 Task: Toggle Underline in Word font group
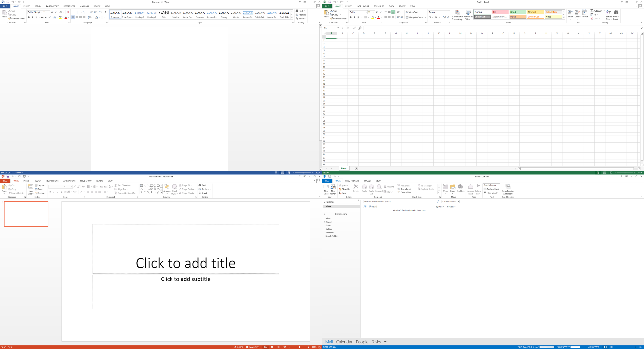pos(36,17)
